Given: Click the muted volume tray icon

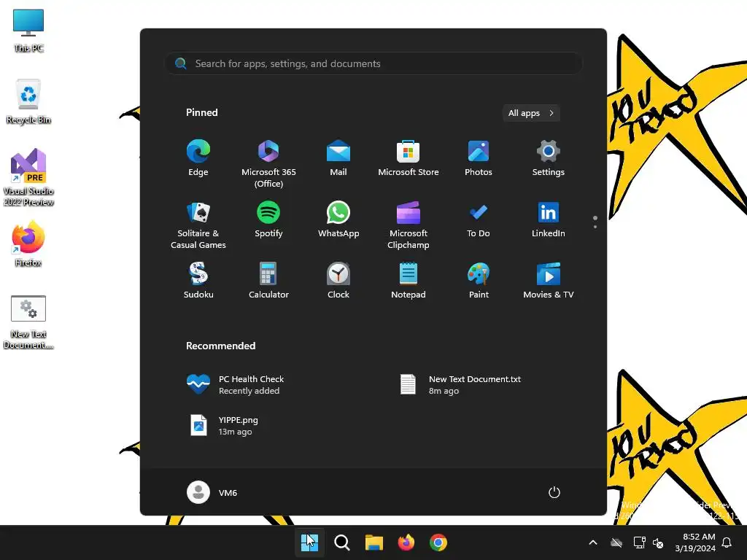Looking at the screenshot, I should (x=658, y=542).
